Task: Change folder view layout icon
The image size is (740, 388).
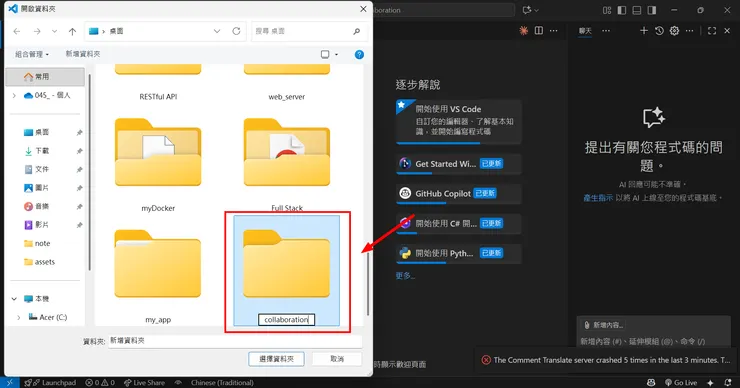Action: click(325, 54)
